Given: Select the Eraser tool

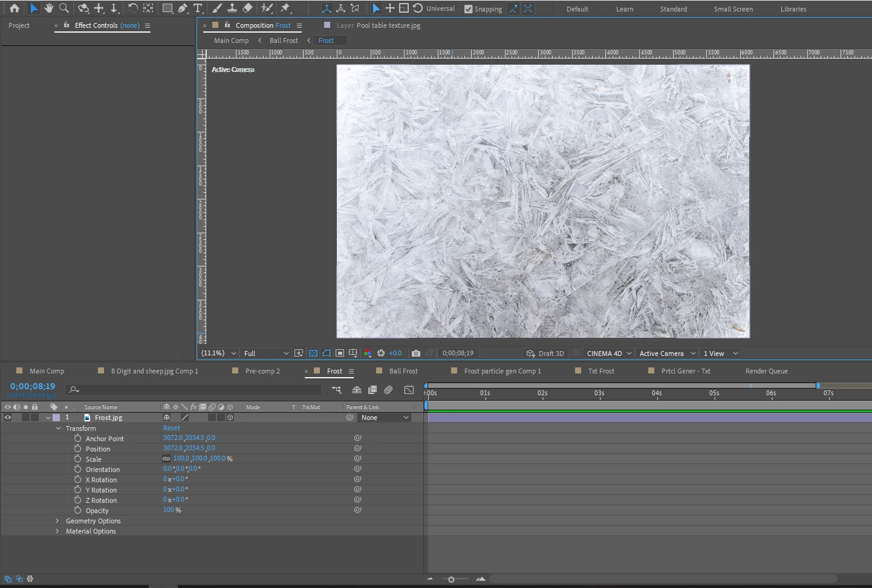Looking at the screenshot, I should click(x=247, y=8).
